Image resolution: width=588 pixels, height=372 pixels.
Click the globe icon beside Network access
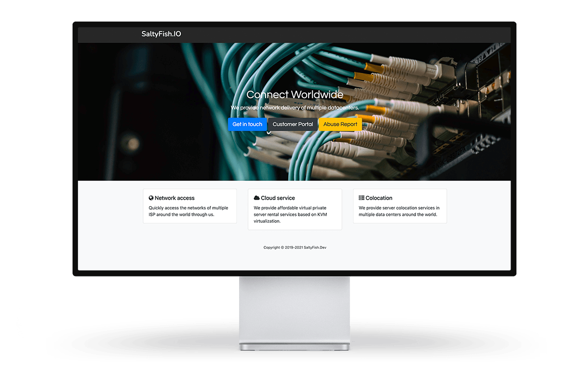coord(151,198)
